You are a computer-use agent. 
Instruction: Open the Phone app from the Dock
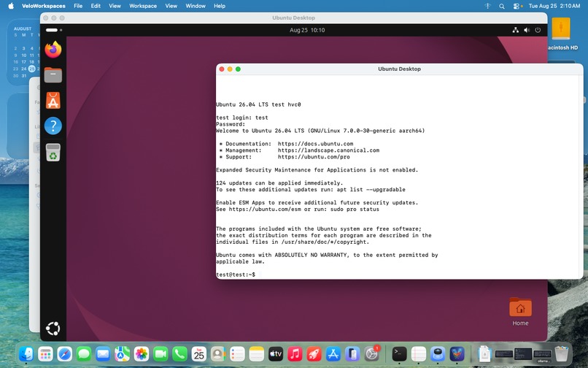179,353
